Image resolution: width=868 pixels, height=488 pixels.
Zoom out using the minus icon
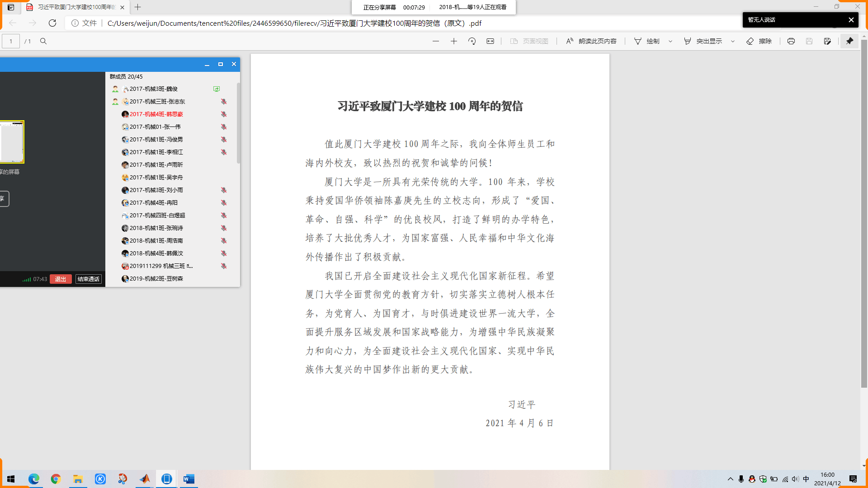(x=435, y=41)
